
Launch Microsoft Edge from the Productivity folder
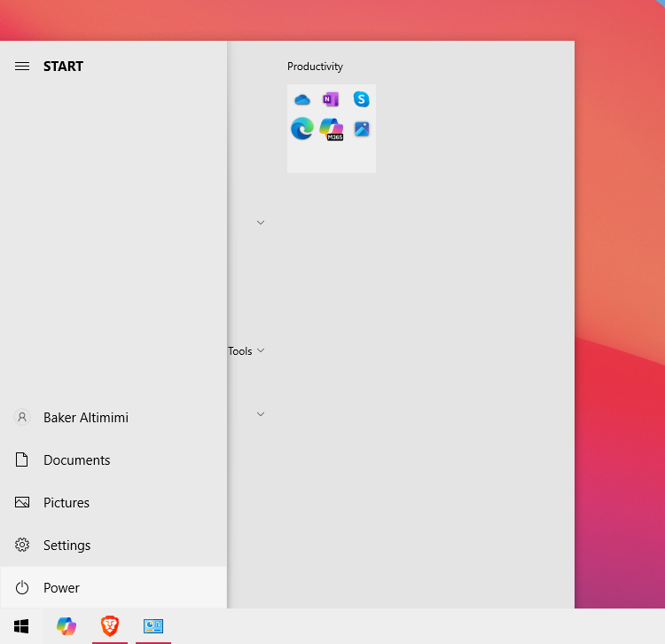tap(302, 129)
